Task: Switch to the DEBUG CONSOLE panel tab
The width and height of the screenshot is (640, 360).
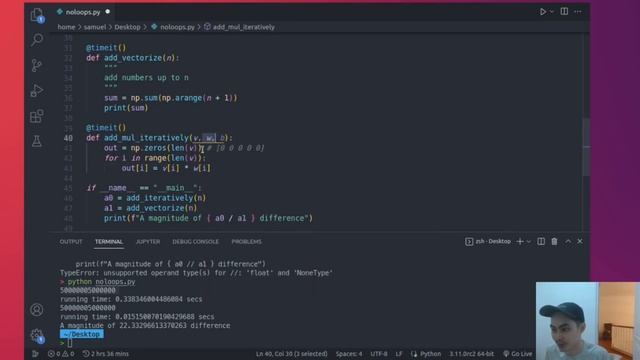Action: pyautogui.click(x=196, y=242)
